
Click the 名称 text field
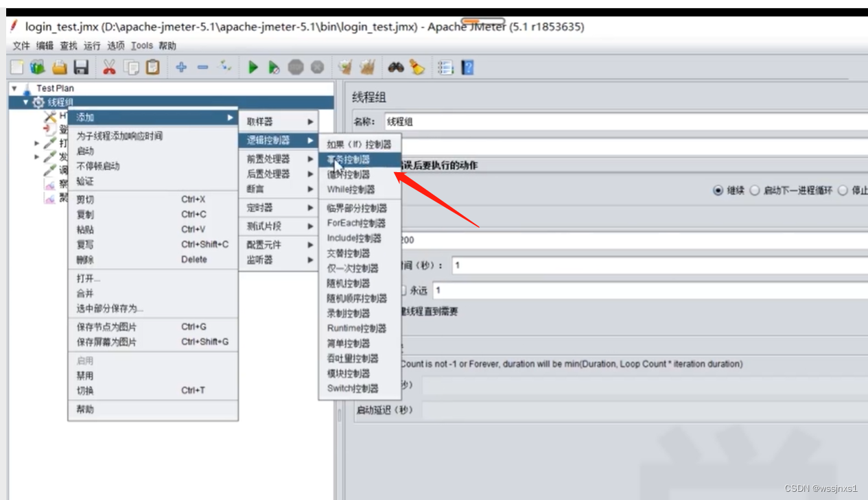click(x=625, y=121)
